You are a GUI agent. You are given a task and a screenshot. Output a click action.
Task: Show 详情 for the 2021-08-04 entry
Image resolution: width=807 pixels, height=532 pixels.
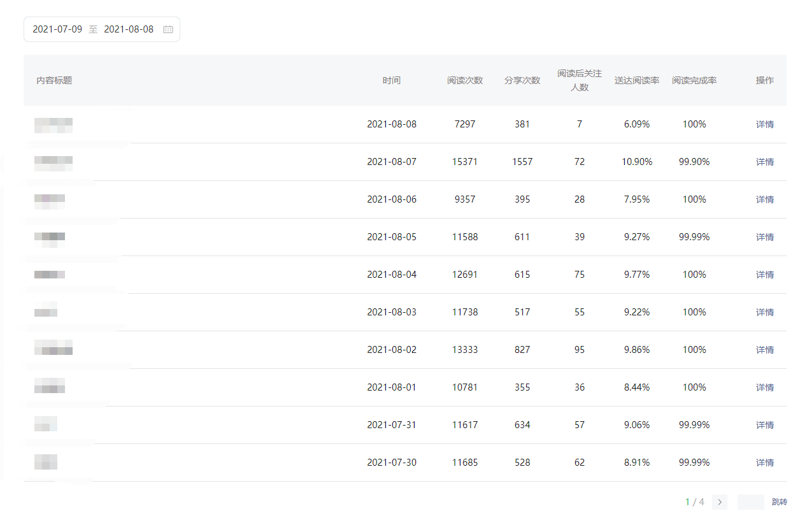pos(764,275)
